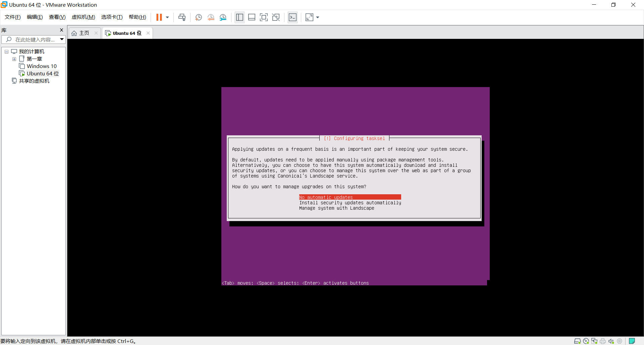The image size is (644, 345).
Task: Send Ctrl+Alt+Del to the virtual machine
Action: point(182,17)
